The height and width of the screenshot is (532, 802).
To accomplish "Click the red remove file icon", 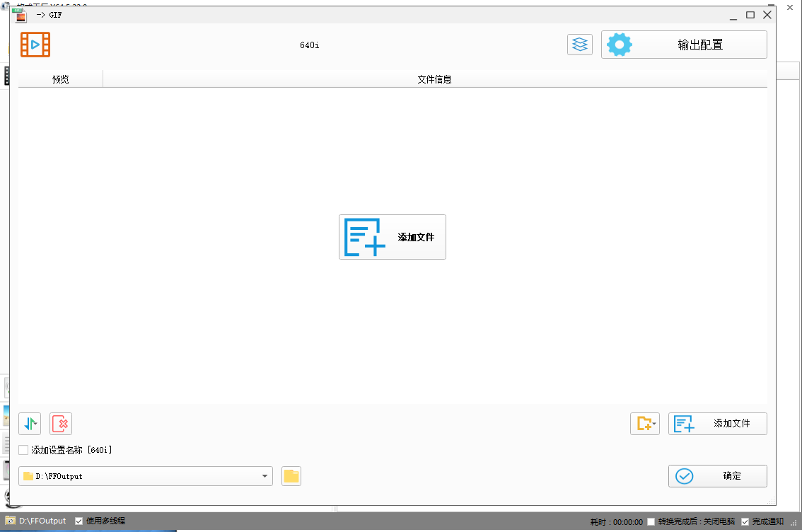I will (61, 424).
